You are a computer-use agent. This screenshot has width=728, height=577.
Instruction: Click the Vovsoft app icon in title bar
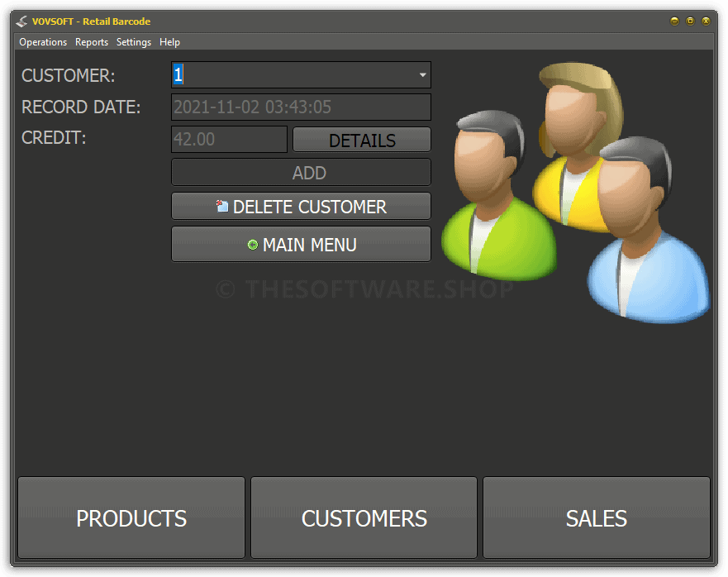tap(21, 21)
